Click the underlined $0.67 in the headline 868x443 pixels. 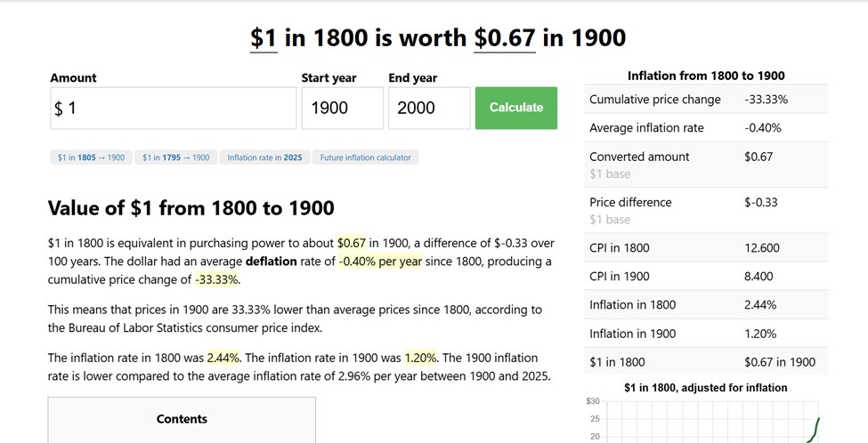(505, 37)
